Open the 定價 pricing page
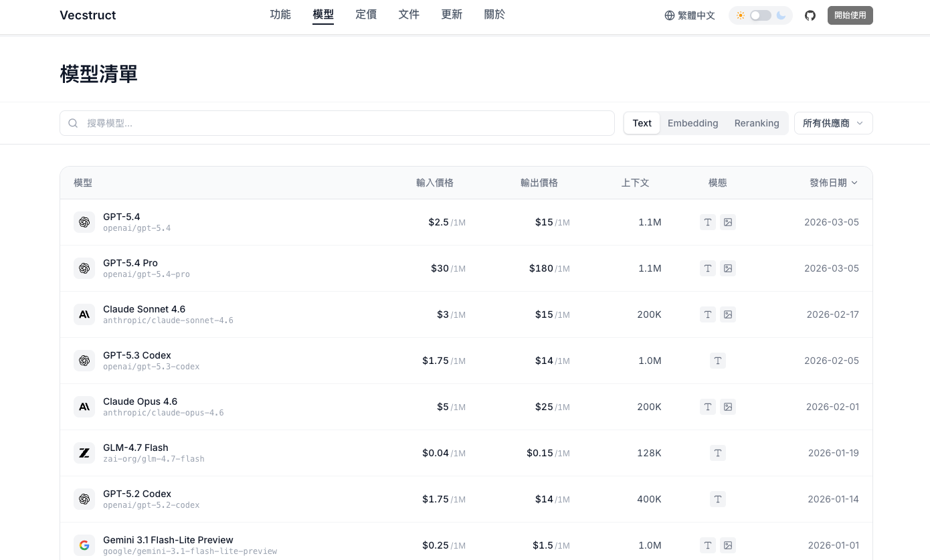Viewport: 930px width, 560px height. tap(366, 15)
